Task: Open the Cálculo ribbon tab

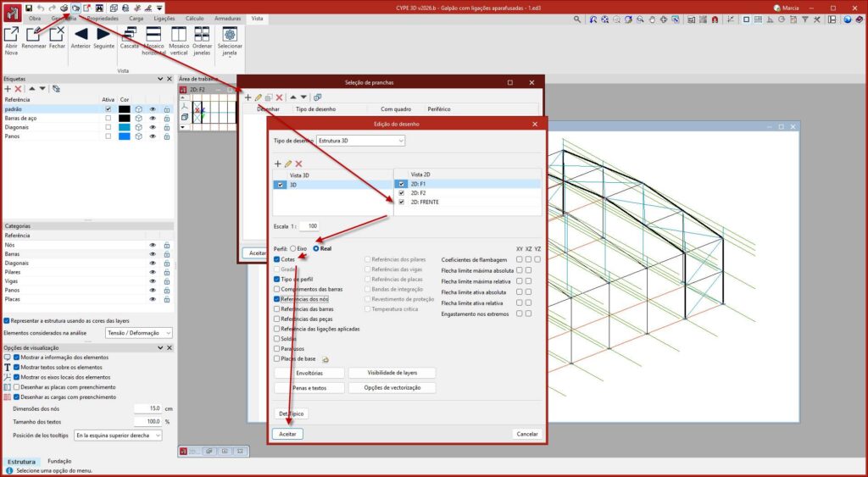Action: [x=194, y=18]
